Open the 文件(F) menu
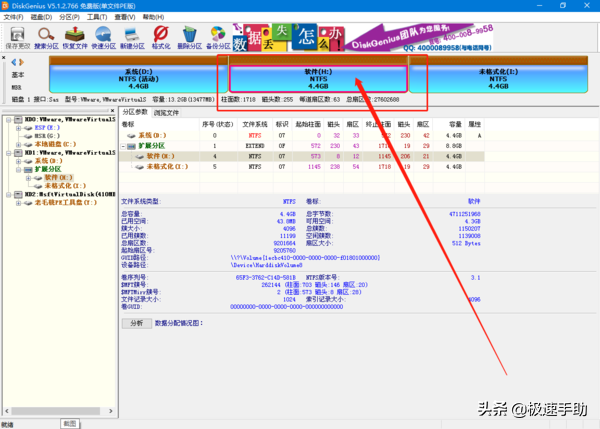The height and width of the screenshot is (429, 600). (13, 17)
